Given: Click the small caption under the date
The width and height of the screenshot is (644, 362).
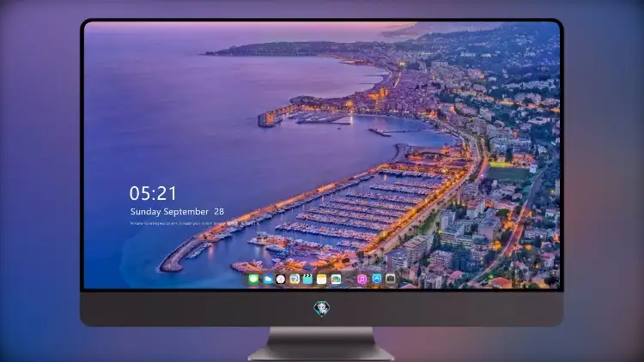Looking at the screenshot, I should pyautogui.click(x=195, y=224).
